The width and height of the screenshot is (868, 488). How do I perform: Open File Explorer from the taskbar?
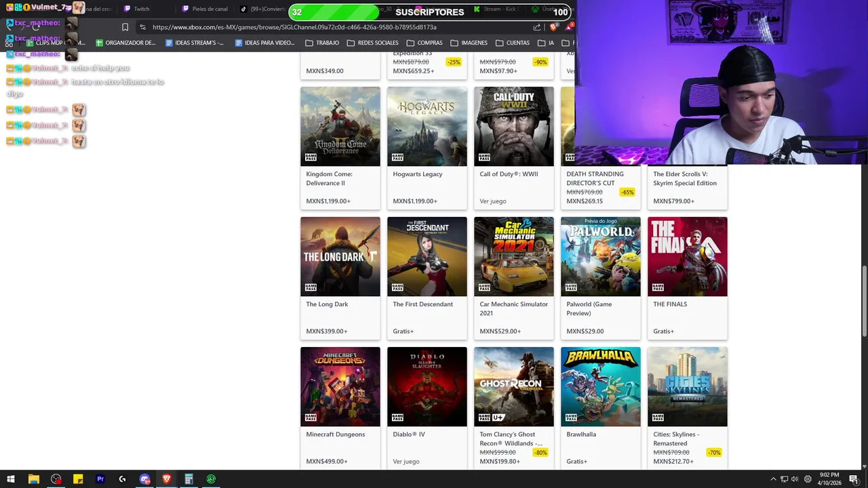pos(33,479)
